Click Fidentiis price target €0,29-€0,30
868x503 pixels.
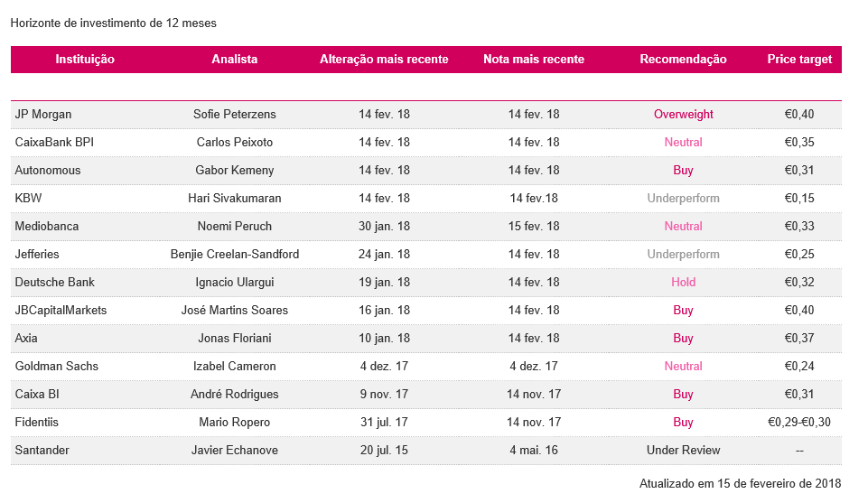[x=799, y=423]
